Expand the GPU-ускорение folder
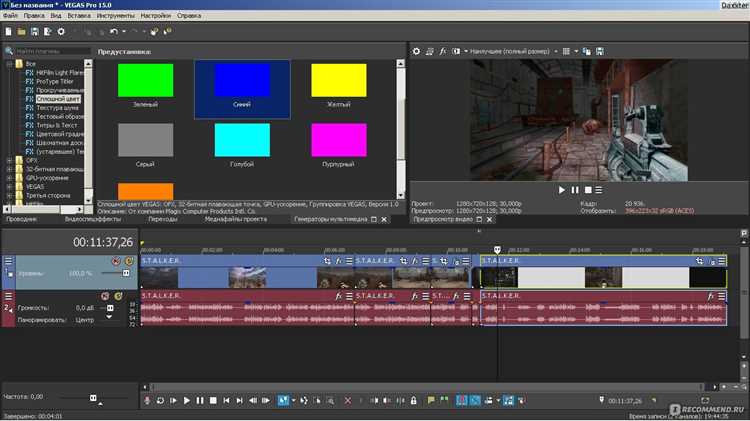This screenshot has height=421, width=750. pos(9,178)
